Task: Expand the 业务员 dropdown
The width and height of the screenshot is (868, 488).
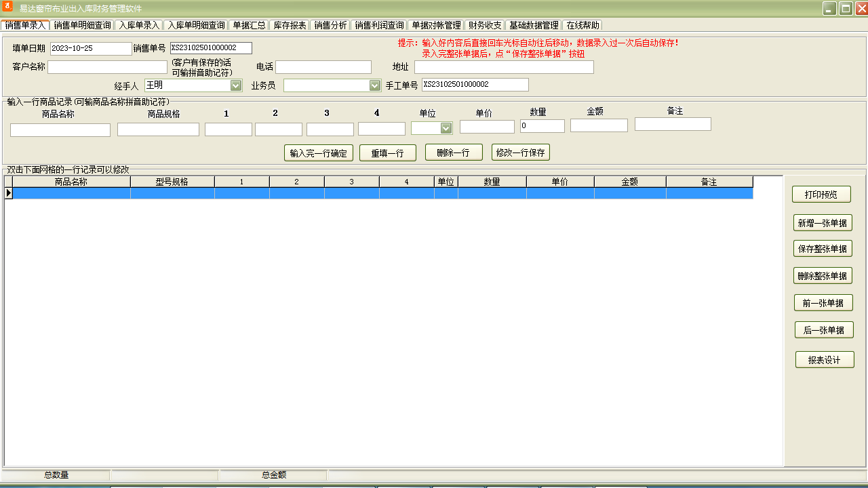Action: [x=375, y=85]
